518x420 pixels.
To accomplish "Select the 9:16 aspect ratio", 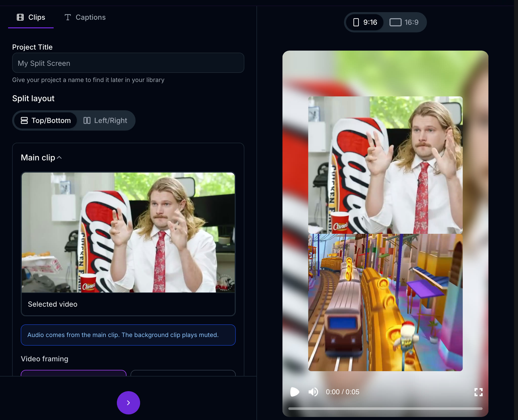I will 365,22.
